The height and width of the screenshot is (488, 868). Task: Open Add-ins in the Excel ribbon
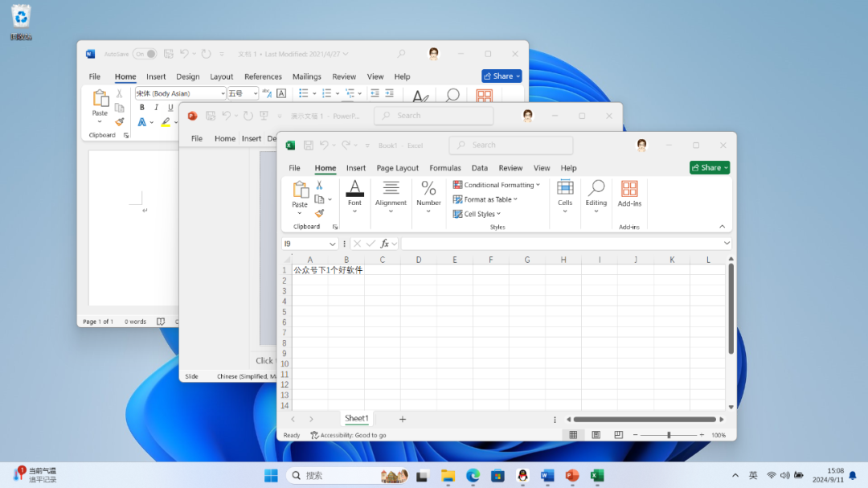pyautogui.click(x=629, y=194)
